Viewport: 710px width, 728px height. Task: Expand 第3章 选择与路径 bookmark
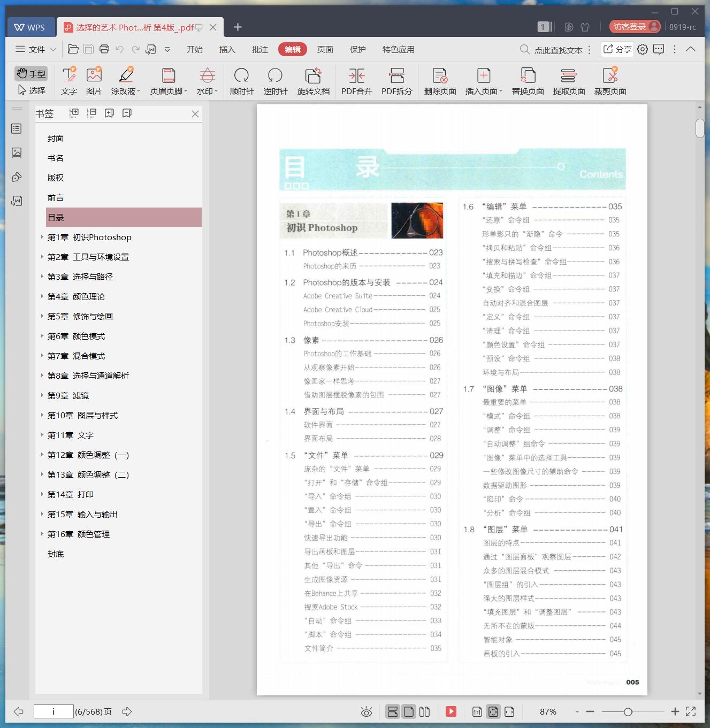[x=42, y=277]
